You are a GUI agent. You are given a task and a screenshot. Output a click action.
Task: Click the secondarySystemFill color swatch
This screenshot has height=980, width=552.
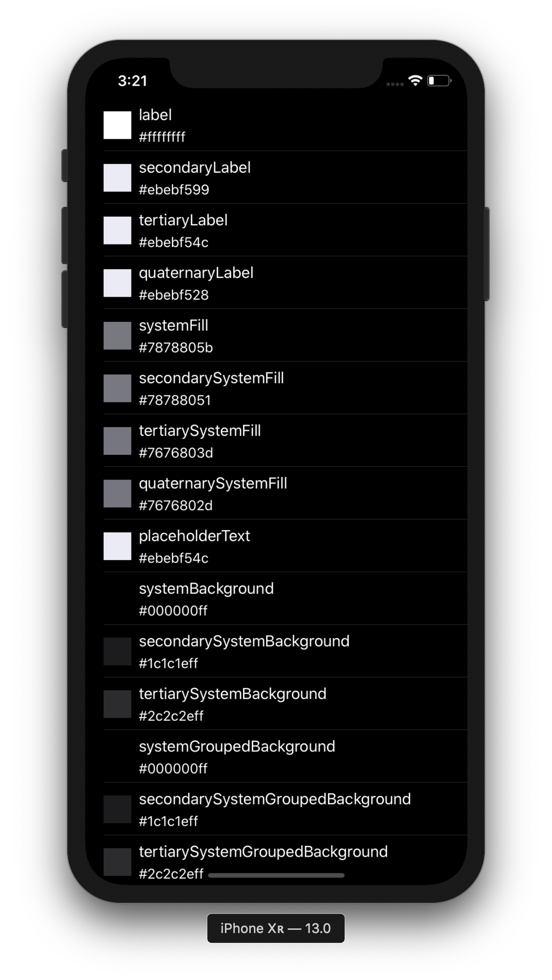(x=117, y=387)
